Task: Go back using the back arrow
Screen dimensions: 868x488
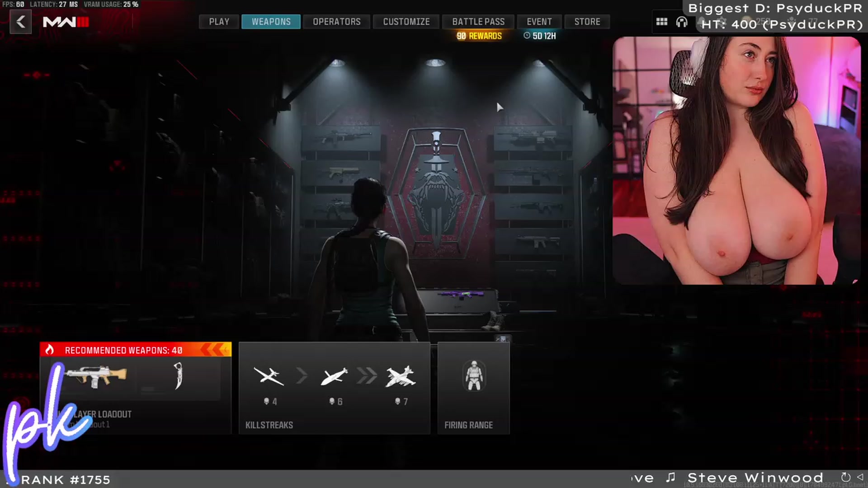Action: 21,22
